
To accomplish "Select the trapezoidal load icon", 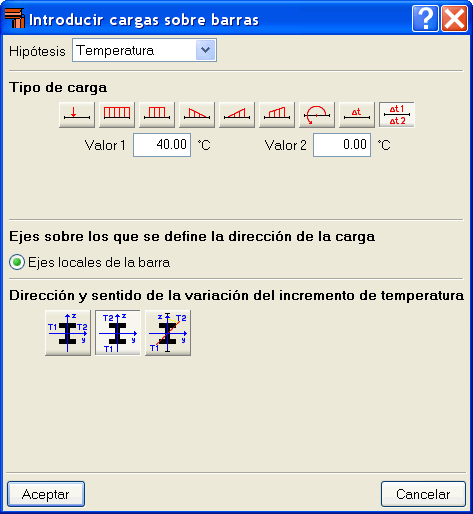I will [277, 115].
